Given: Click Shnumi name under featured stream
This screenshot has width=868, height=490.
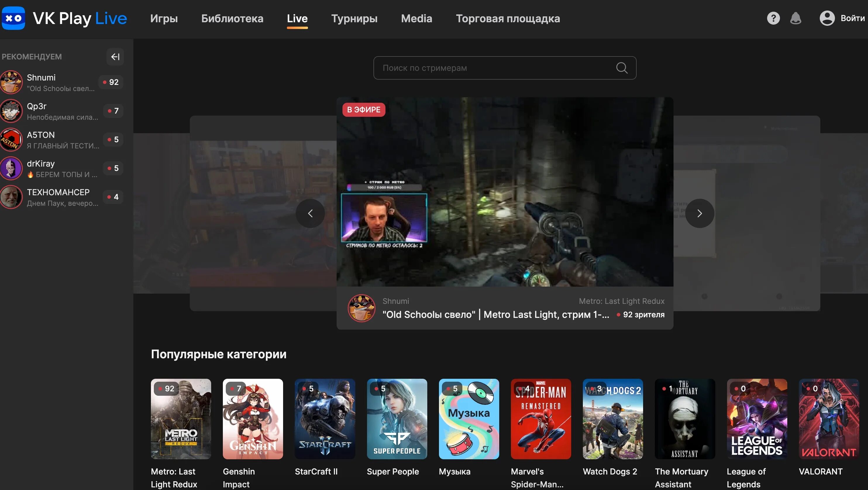Looking at the screenshot, I should [x=396, y=301].
